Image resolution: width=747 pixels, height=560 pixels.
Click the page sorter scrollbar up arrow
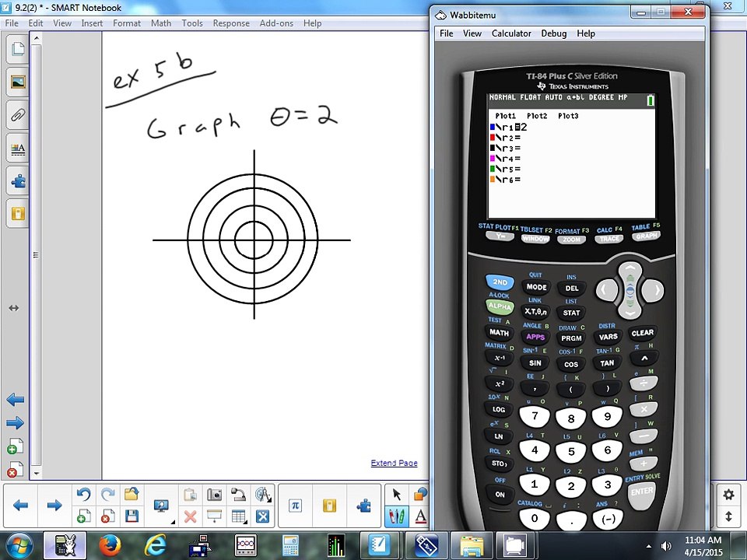tap(37, 37)
